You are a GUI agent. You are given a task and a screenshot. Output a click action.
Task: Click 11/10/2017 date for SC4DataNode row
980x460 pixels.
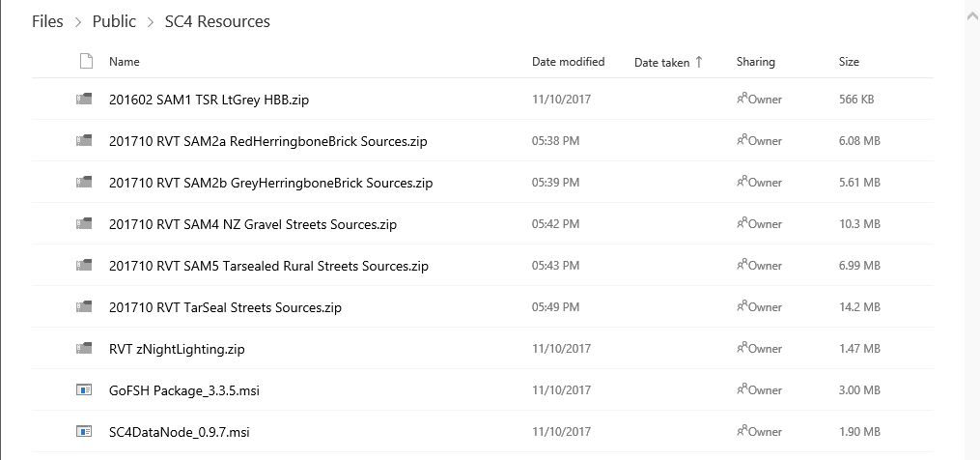(x=561, y=431)
